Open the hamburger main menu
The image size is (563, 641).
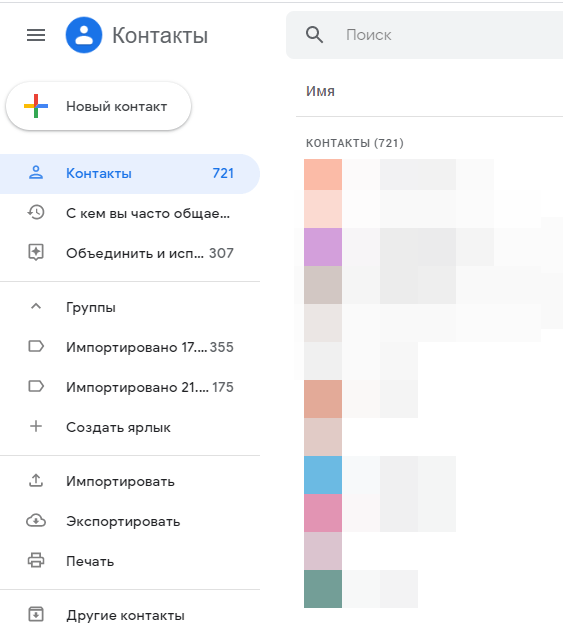[x=36, y=35]
